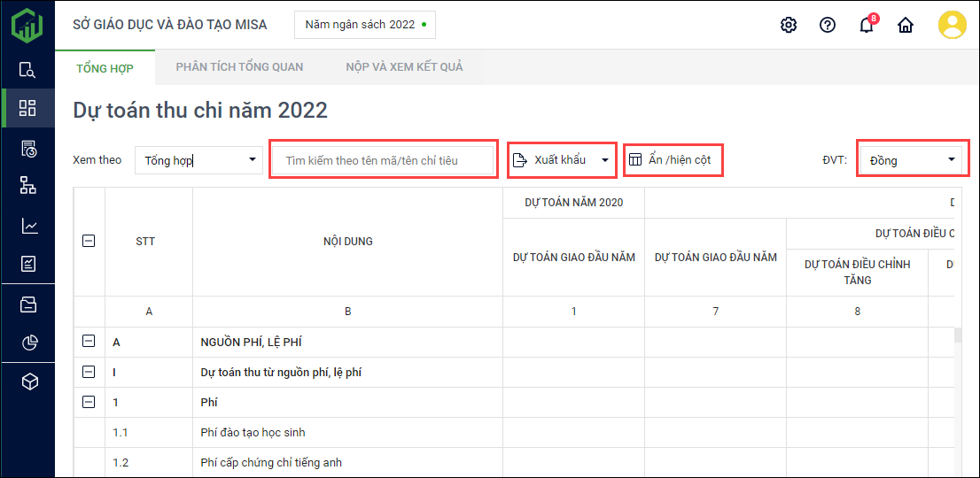Open the hierarchy tree sidebar icon
The height and width of the screenshot is (478, 980).
click(28, 185)
